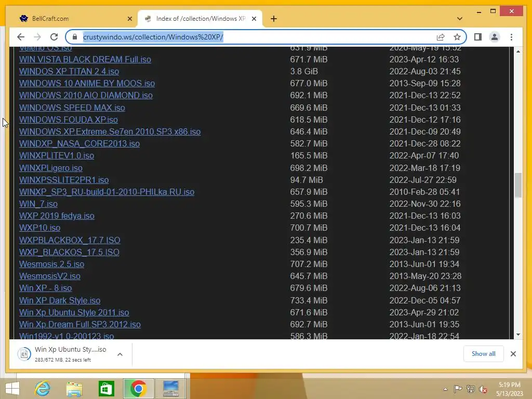
Task: Open the Chrome profile menu
Action: coord(495,37)
